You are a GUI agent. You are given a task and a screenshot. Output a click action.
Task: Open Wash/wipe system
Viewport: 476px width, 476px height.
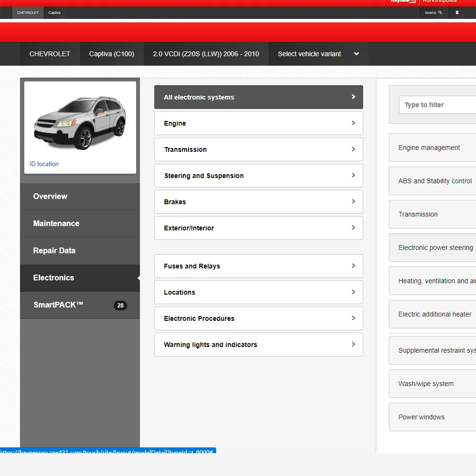click(x=433, y=384)
